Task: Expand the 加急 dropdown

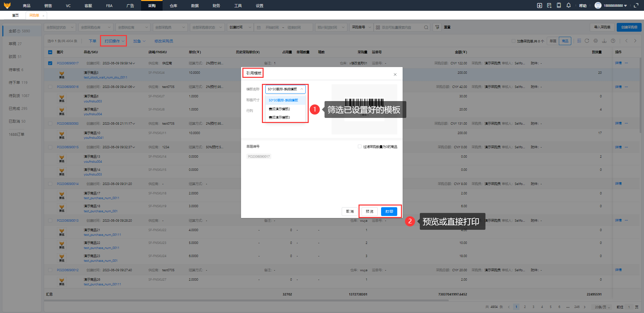Action: [x=139, y=41]
